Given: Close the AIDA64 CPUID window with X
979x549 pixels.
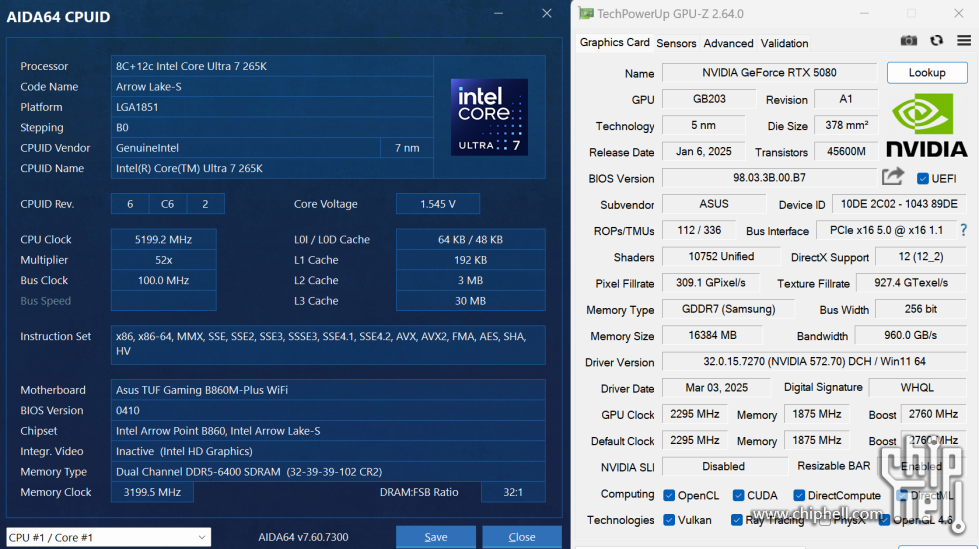Looking at the screenshot, I should [547, 13].
